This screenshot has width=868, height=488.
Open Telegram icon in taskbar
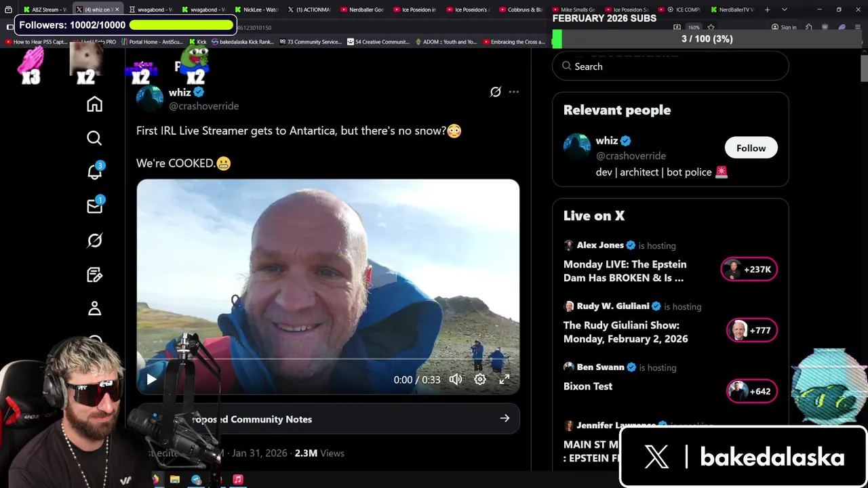tap(196, 479)
